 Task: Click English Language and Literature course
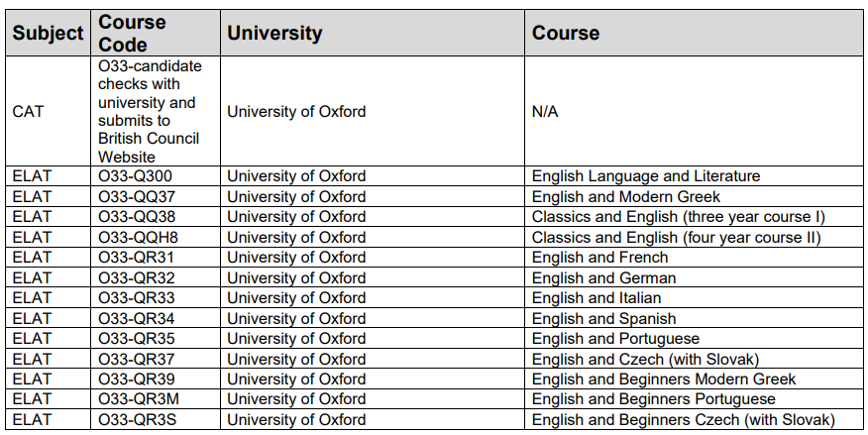click(646, 176)
